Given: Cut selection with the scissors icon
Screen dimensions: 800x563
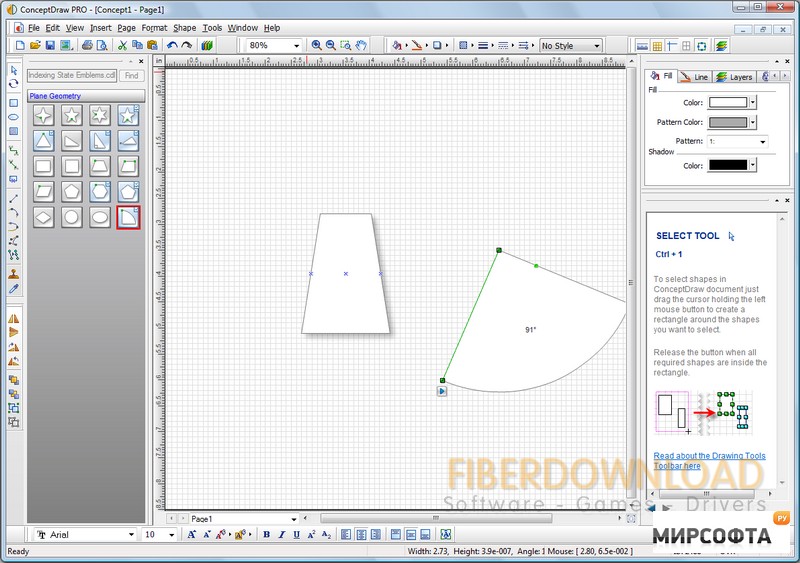Looking at the screenshot, I should [122, 45].
